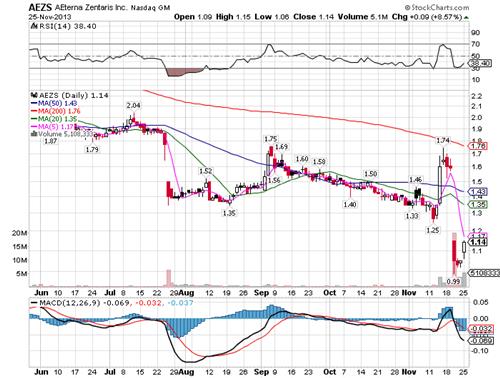Click the 2.04 July peak price label
Image resolution: width=500 pixels, height=378 pixels.
click(133, 105)
